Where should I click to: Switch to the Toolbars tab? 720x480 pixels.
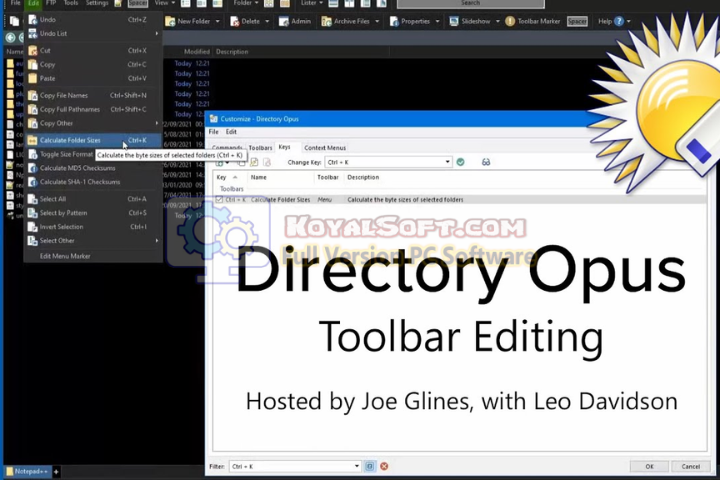260,148
